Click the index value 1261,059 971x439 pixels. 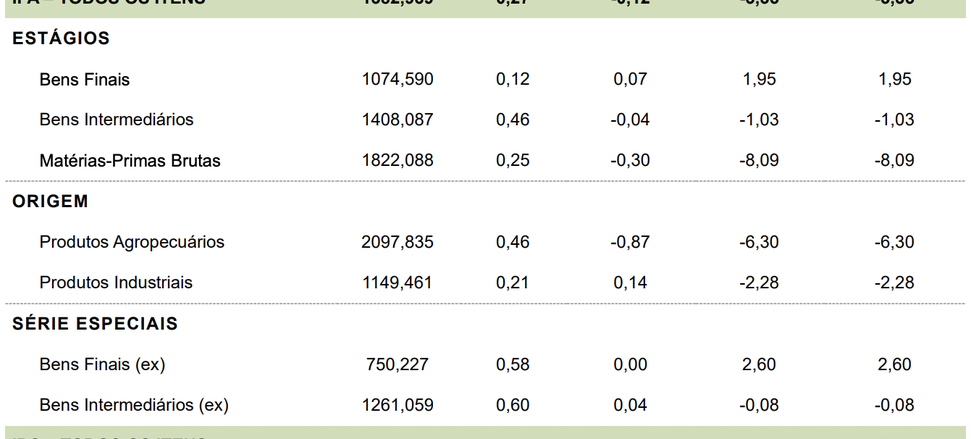coord(397,406)
